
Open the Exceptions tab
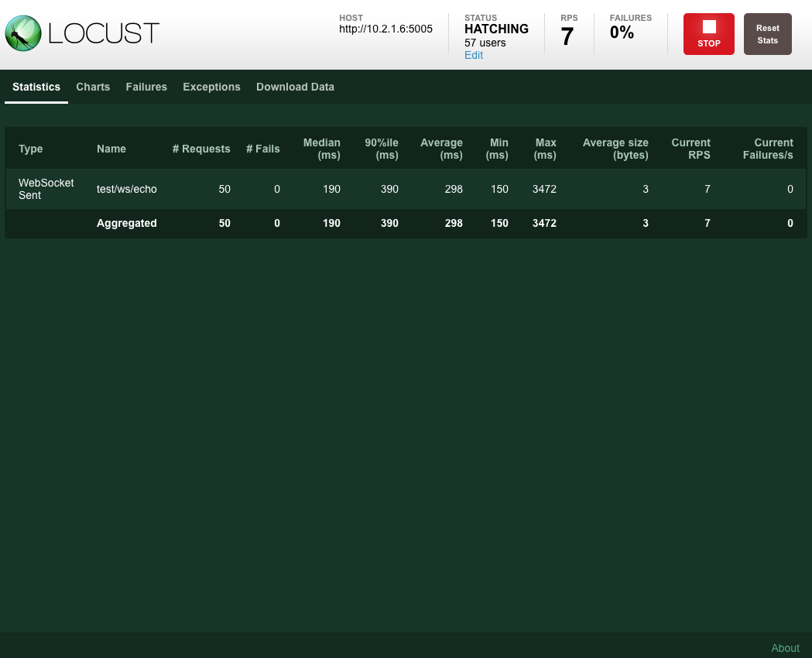tap(211, 87)
